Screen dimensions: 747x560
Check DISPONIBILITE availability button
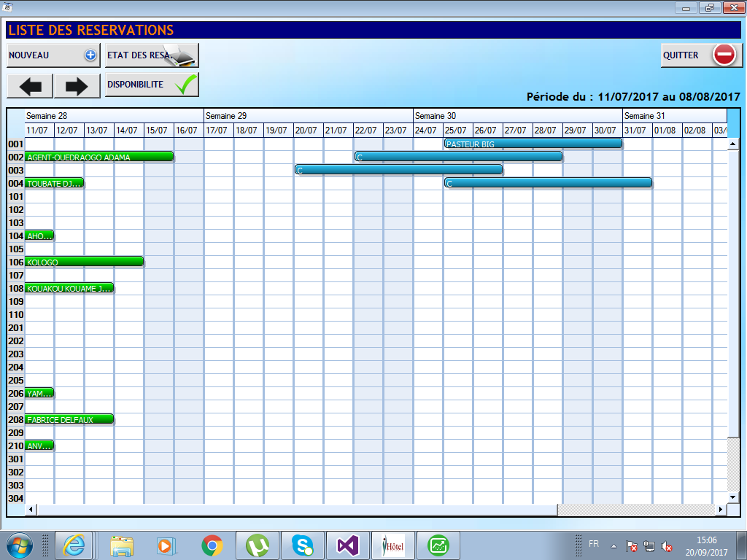[x=152, y=85]
